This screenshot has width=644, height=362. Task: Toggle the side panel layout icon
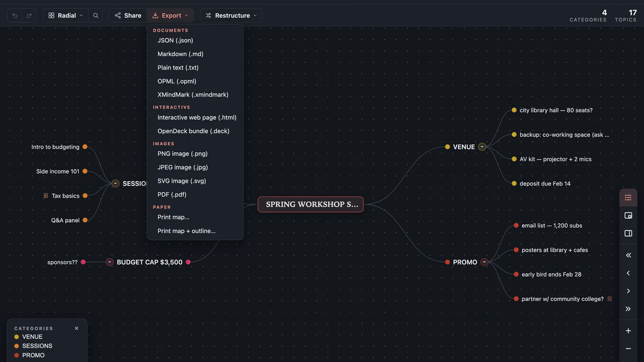coord(628,233)
